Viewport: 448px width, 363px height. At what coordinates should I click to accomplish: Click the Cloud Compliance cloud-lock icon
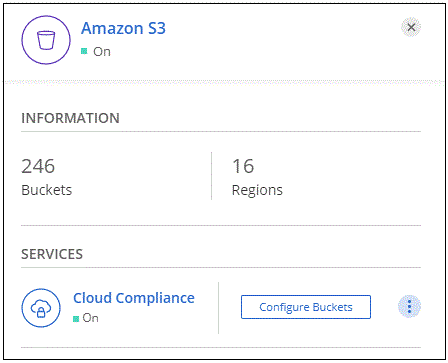point(41,308)
